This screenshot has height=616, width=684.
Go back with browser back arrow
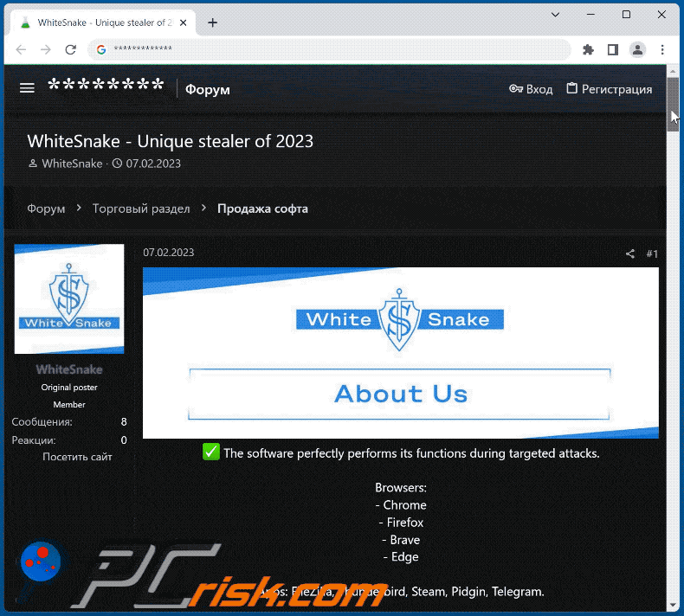click(22, 49)
